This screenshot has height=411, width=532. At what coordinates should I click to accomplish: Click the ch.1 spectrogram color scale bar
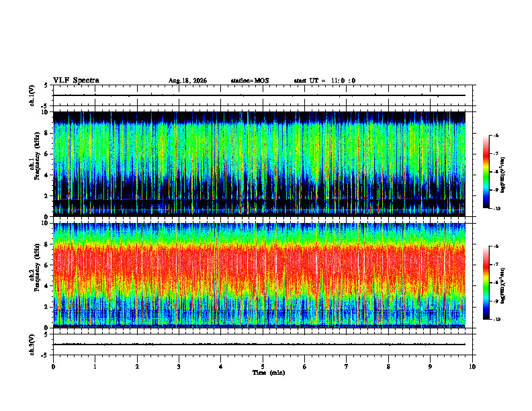[x=486, y=172]
